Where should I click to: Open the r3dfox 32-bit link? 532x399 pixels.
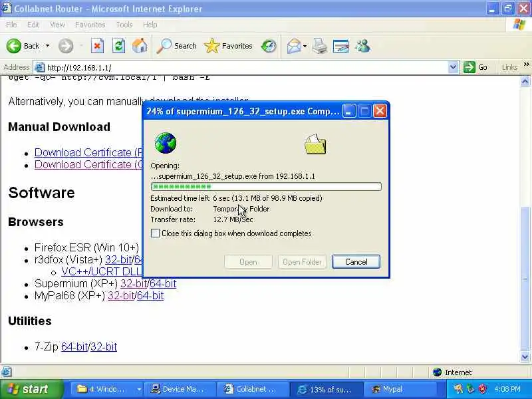118,259
